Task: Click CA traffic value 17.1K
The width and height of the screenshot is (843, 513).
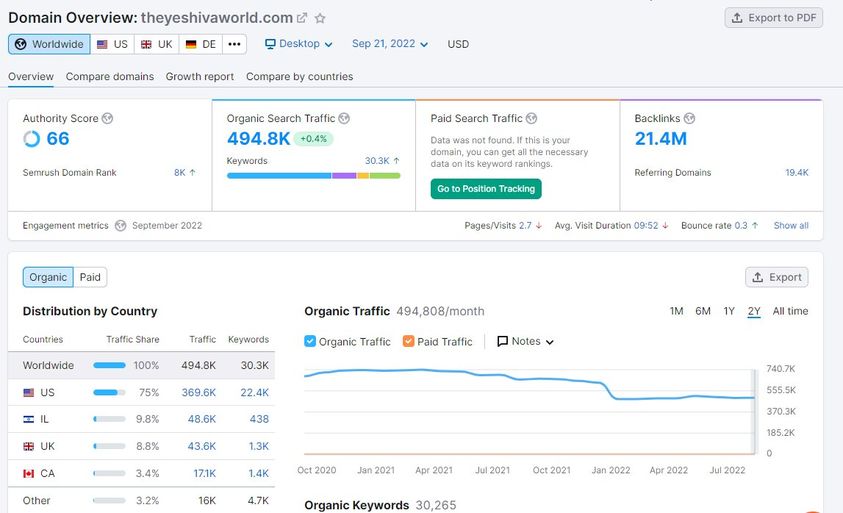Action: click(x=204, y=474)
